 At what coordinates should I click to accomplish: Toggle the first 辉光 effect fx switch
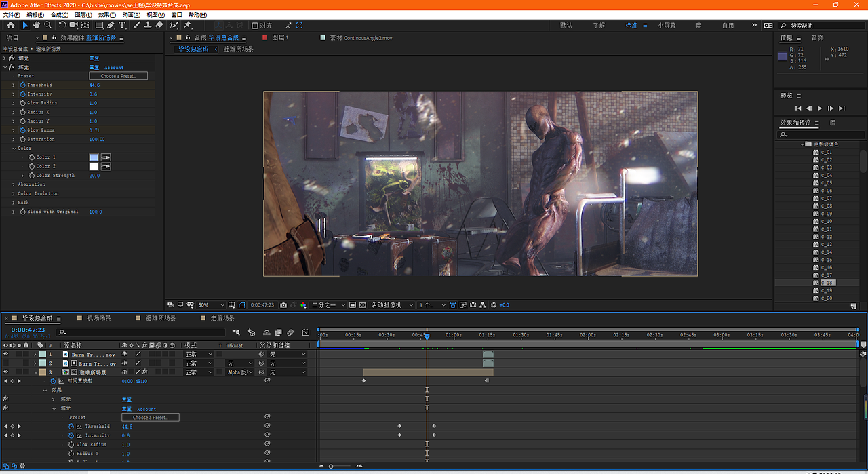12,58
